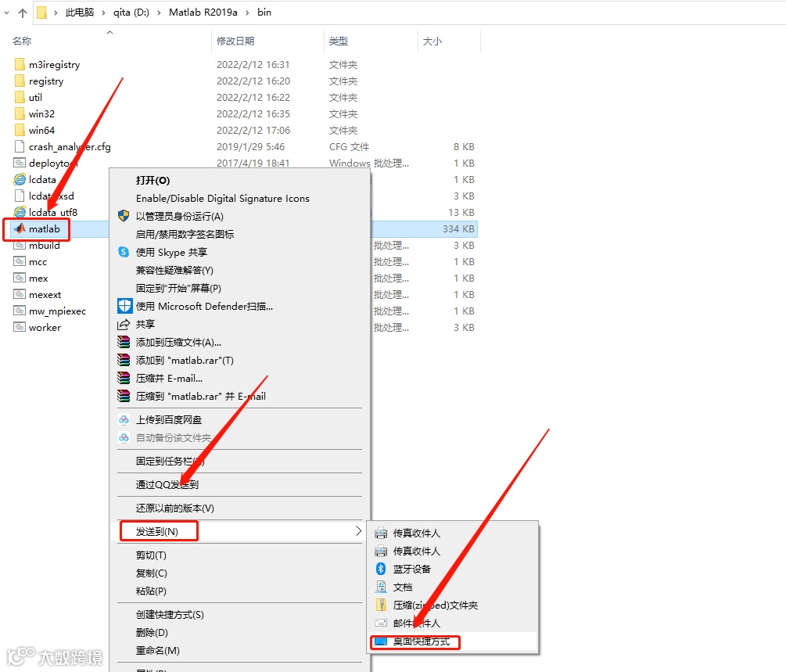Click the bin segment in address bar
Viewport: 786px width, 672px height.
click(264, 12)
